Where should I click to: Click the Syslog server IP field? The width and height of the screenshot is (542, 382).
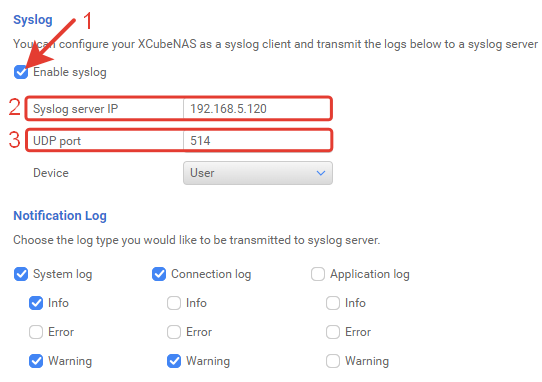pyautogui.click(x=256, y=109)
